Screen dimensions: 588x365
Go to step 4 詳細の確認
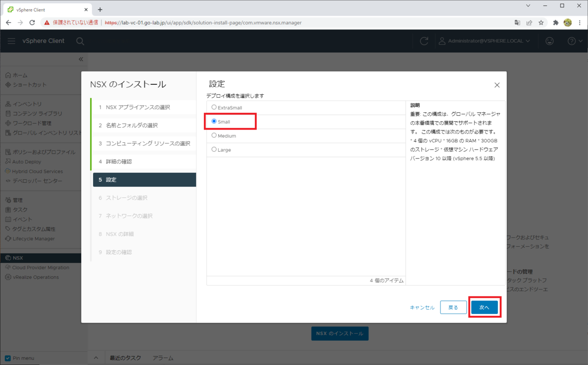[143, 161]
